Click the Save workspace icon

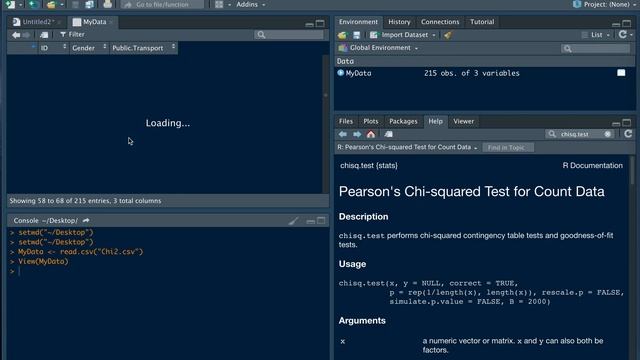(x=356, y=35)
